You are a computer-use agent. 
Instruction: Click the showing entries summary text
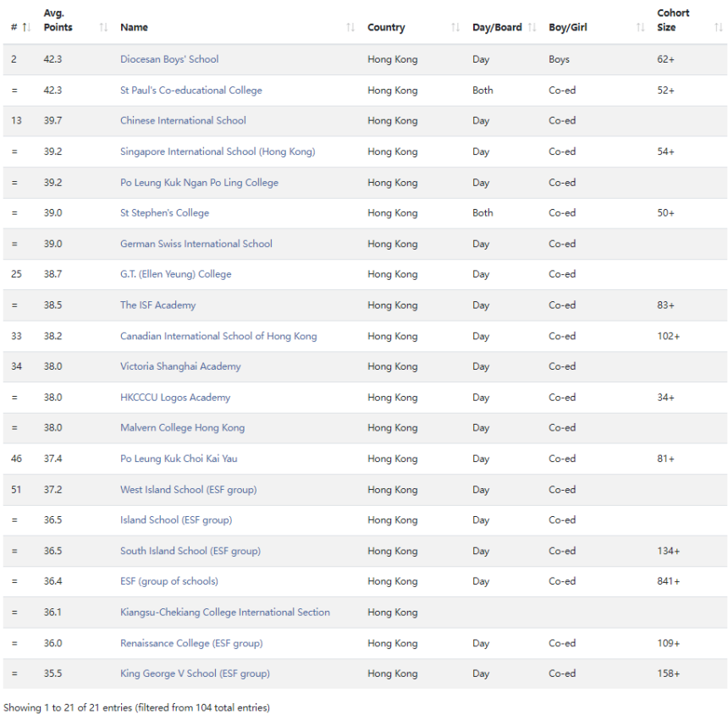click(x=136, y=707)
